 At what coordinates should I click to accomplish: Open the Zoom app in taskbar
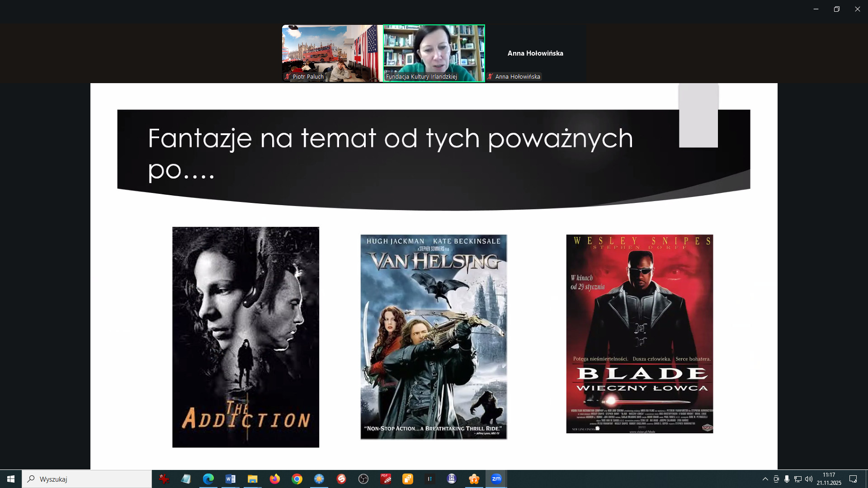[x=496, y=479]
